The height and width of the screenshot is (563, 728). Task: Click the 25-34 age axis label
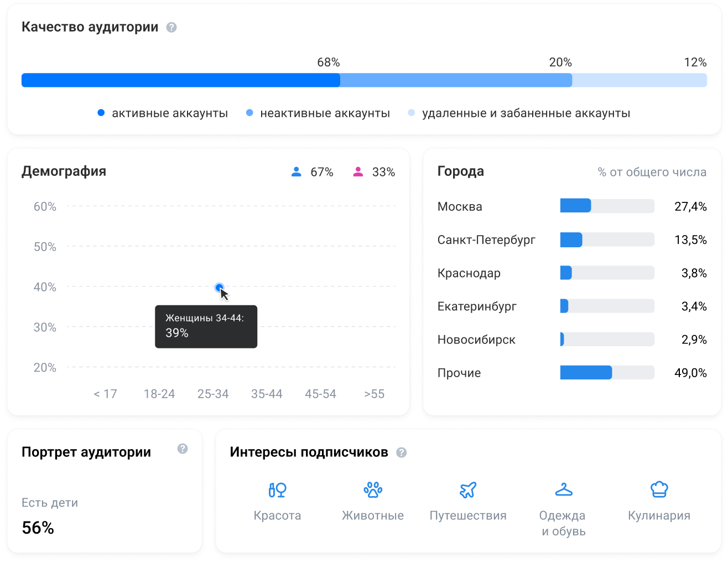(x=213, y=394)
